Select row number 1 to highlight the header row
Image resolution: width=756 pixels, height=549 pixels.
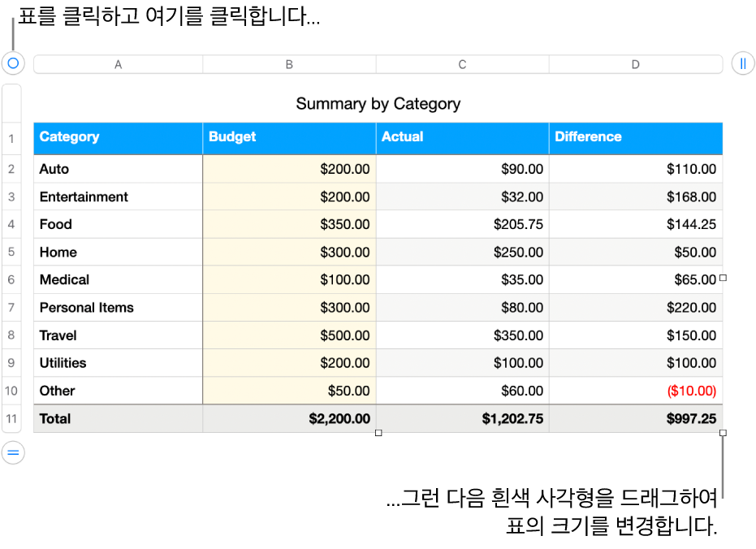[11, 138]
